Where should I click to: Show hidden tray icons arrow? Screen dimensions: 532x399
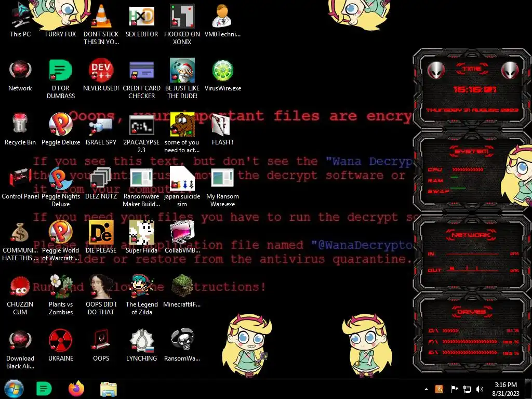click(x=426, y=389)
